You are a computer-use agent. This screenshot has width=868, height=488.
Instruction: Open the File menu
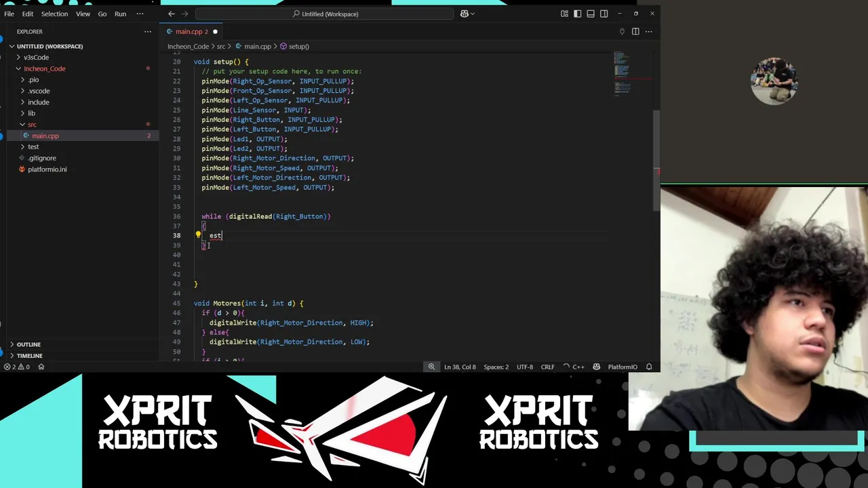pyautogui.click(x=9, y=14)
